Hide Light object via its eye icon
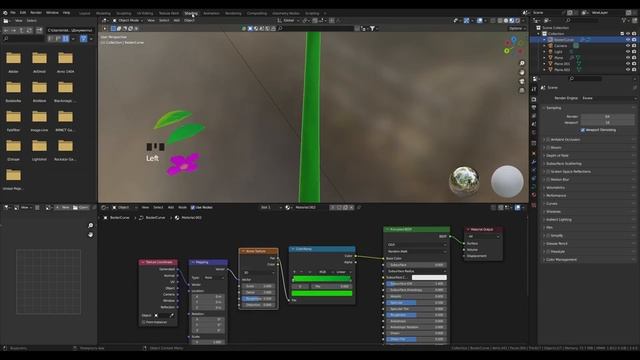640x360 pixels. pos(628,52)
